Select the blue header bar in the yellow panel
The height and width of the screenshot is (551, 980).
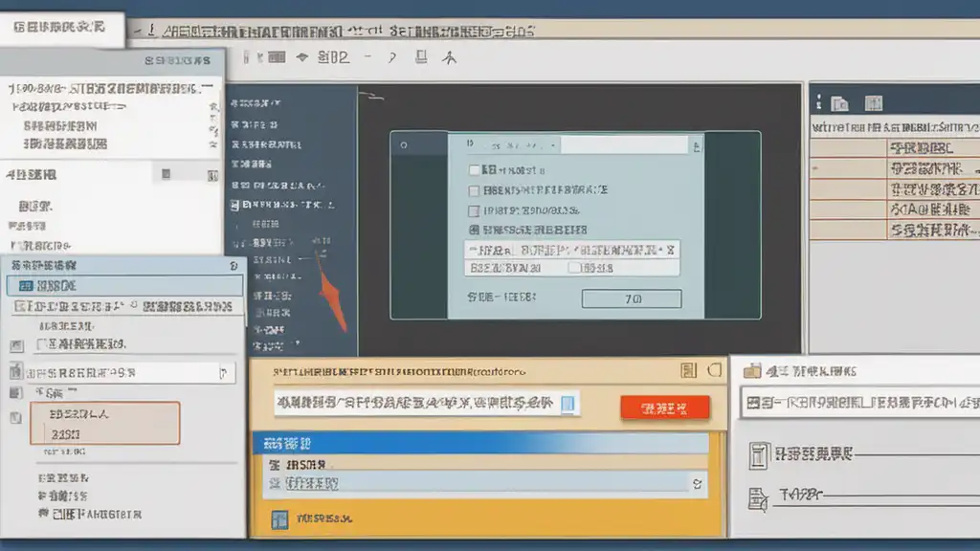[480, 444]
